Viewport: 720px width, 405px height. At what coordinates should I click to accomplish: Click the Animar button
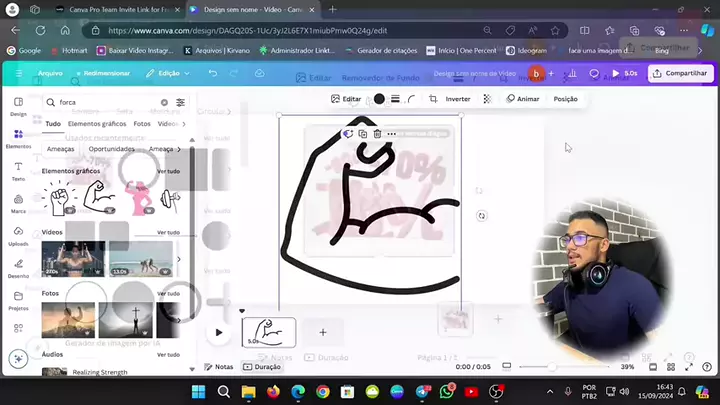pyautogui.click(x=522, y=99)
